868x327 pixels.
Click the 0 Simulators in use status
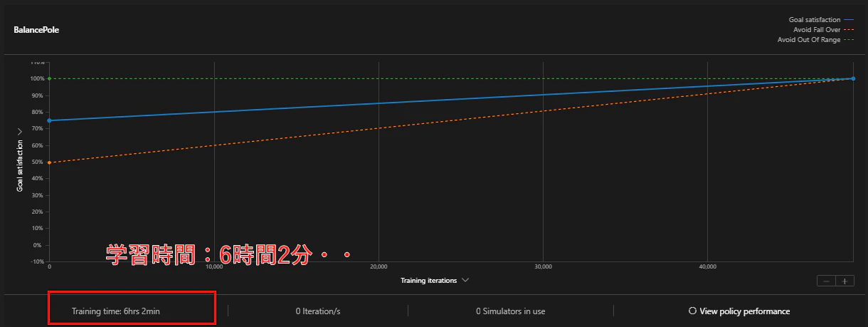(x=511, y=311)
